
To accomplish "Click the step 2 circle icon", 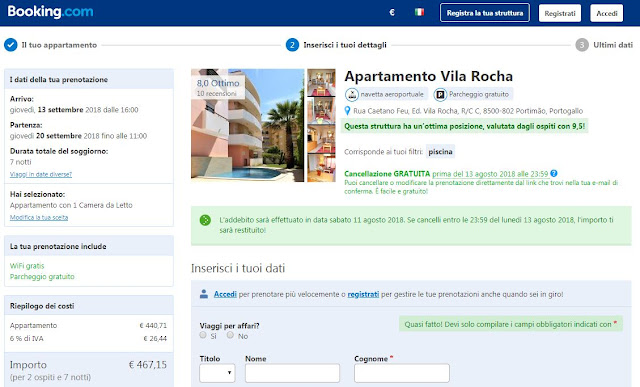I will point(292,45).
